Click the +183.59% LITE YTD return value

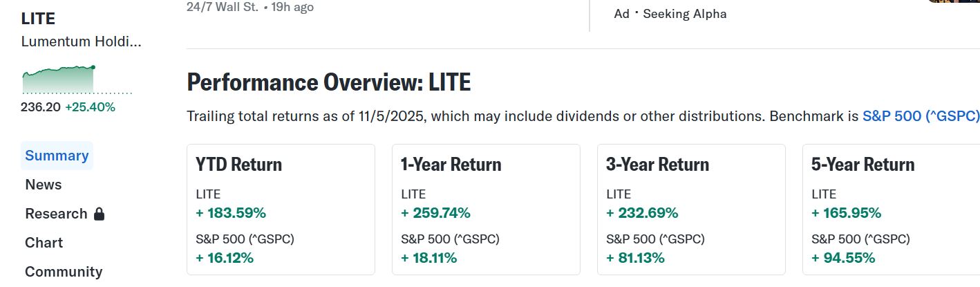231,213
